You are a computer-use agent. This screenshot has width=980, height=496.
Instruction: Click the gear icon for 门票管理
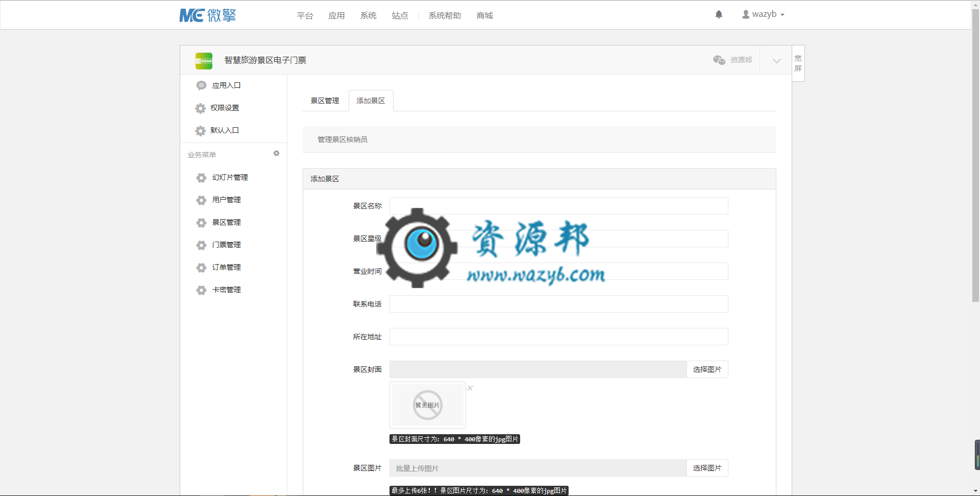coord(201,245)
